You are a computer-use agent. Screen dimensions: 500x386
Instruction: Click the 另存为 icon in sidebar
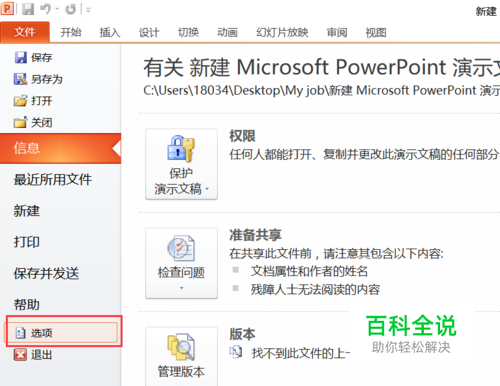20,79
